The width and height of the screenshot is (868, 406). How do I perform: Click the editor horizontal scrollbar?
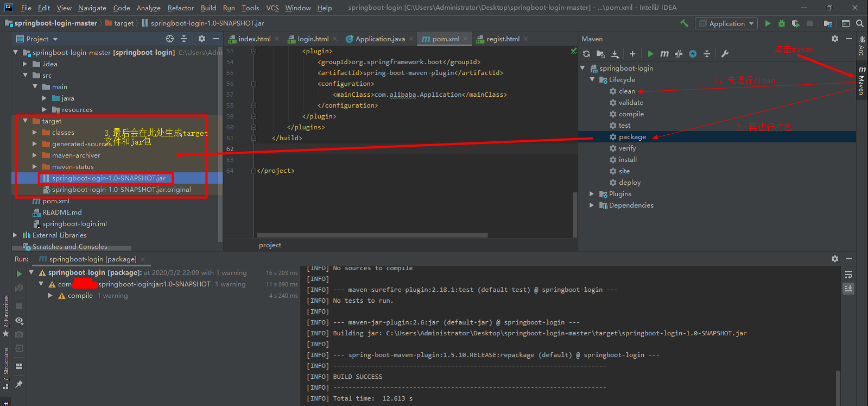[372, 235]
